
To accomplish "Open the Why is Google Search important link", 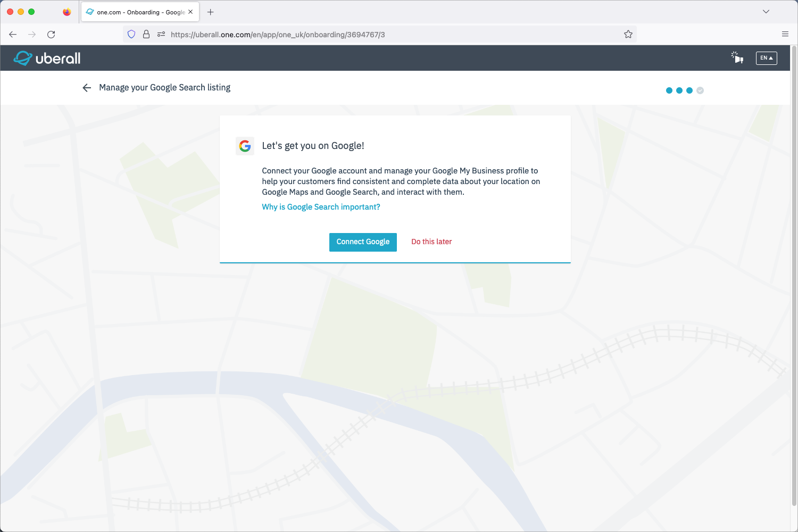I will pyautogui.click(x=320, y=207).
